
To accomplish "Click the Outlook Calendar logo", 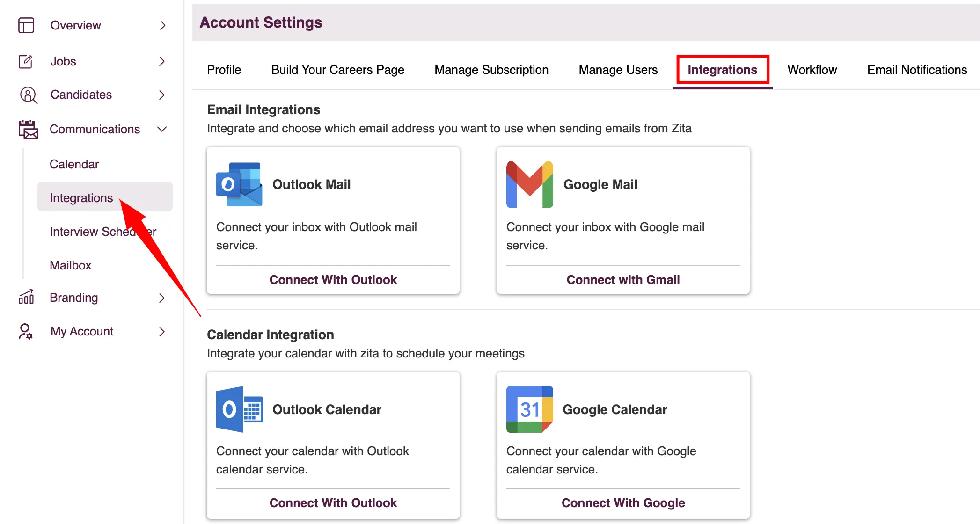I will pyautogui.click(x=239, y=409).
